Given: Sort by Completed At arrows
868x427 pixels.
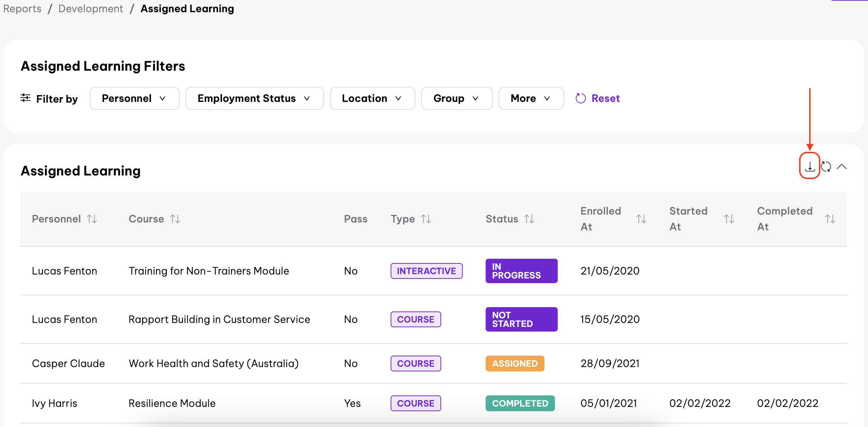Looking at the screenshot, I should [x=830, y=219].
